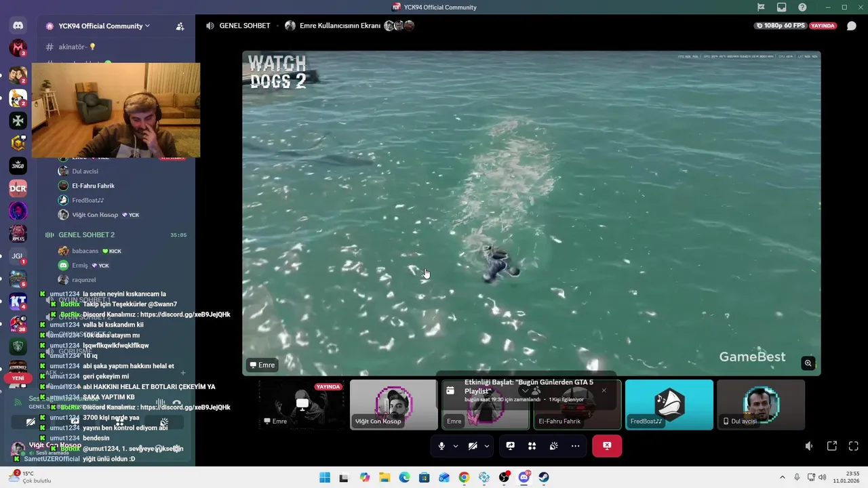This screenshot has width=868, height=488.
Task: Select FredBoat in the voice member list
Action: point(87,200)
